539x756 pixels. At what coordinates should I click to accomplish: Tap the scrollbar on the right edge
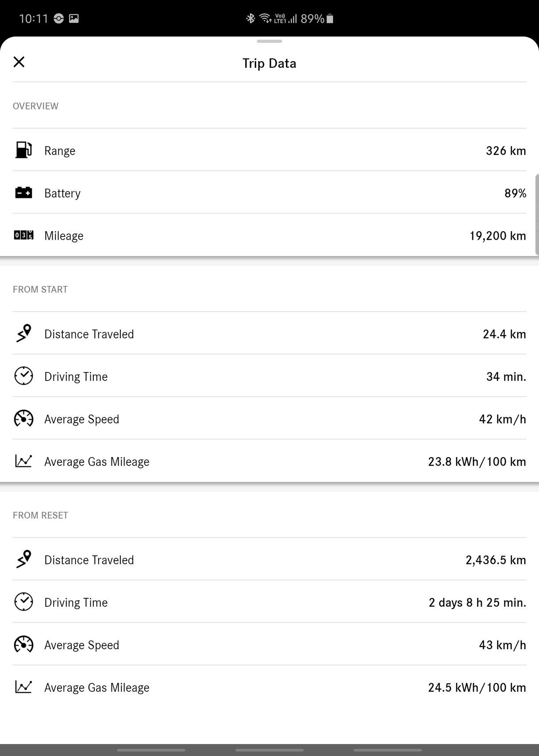[537, 215]
